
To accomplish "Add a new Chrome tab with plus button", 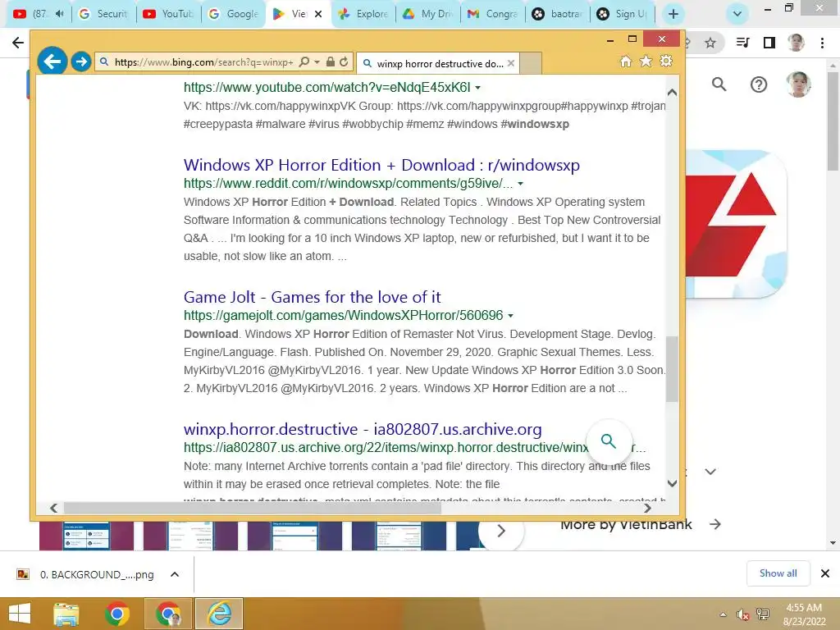I will [673, 14].
